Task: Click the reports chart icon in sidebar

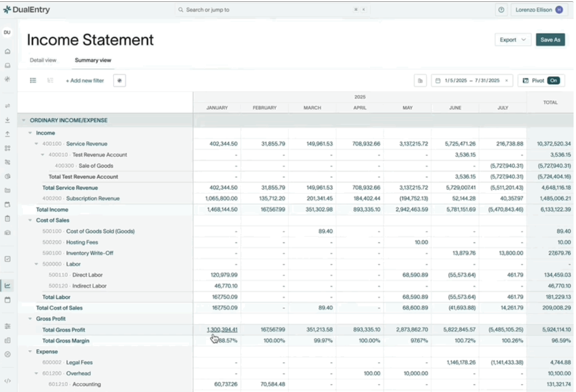Action: [7, 285]
